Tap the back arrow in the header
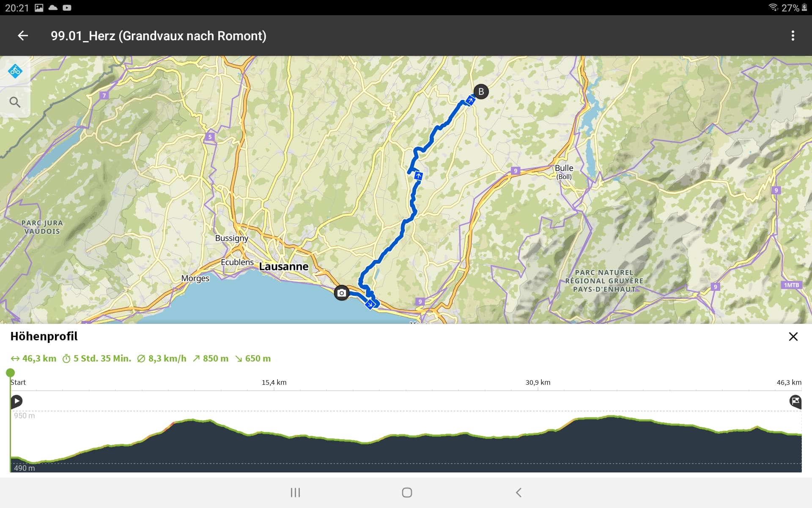The height and width of the screenshot is (508, 812). point(23,36)
